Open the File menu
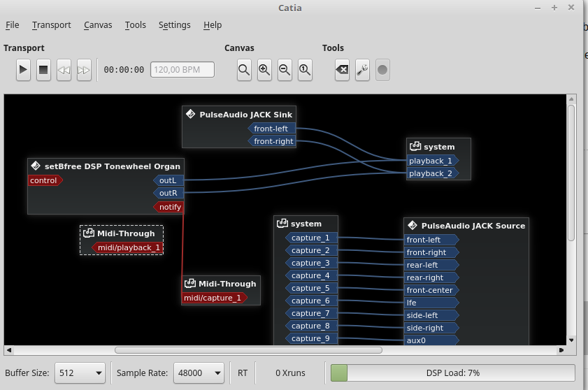This screenshot has width=588, height=390. coord(13,25)
